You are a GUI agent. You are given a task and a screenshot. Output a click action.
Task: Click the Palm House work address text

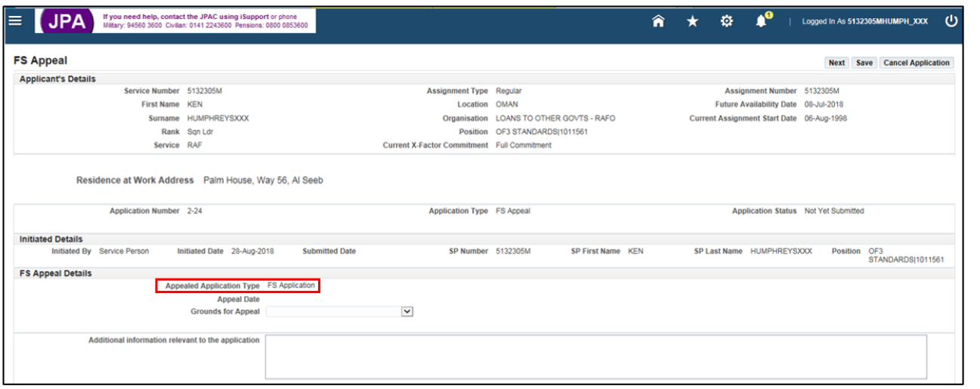click(x=263, y=181)
